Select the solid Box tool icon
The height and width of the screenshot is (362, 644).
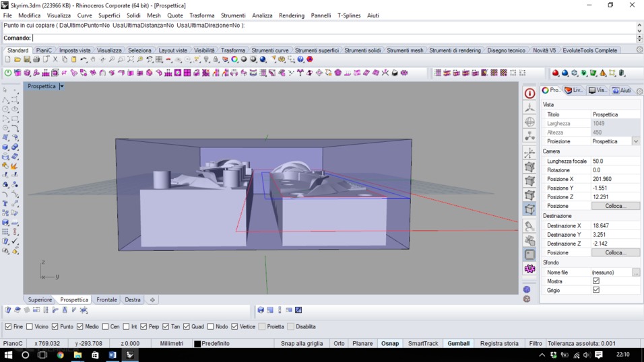[5, 147]
